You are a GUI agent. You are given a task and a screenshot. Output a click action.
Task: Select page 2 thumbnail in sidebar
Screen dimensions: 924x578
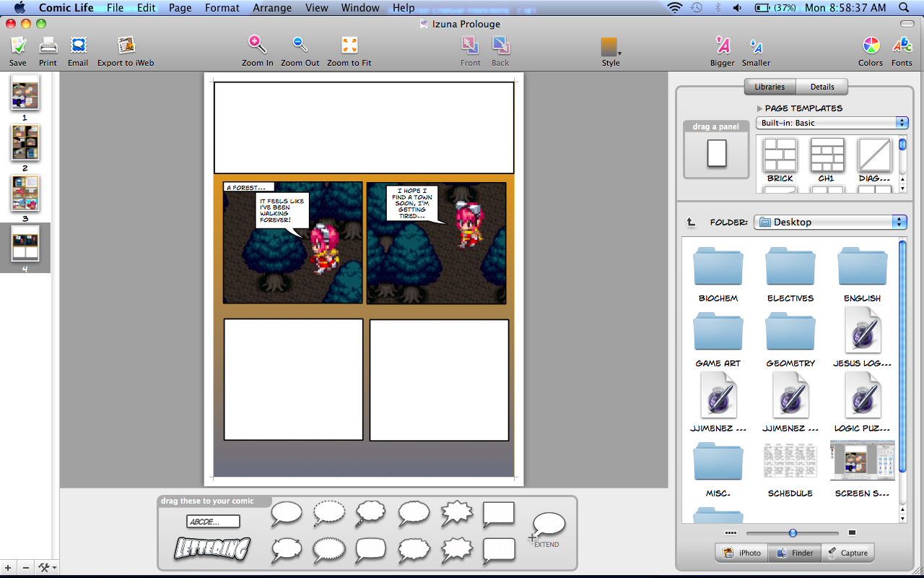pyautogui.click(x=25, y=142)
